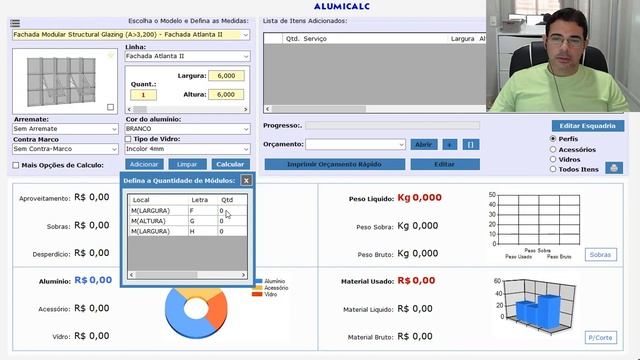640x360 pixels.
Task: Click the facade model preview thumbnail
Action: pos(65,81)
